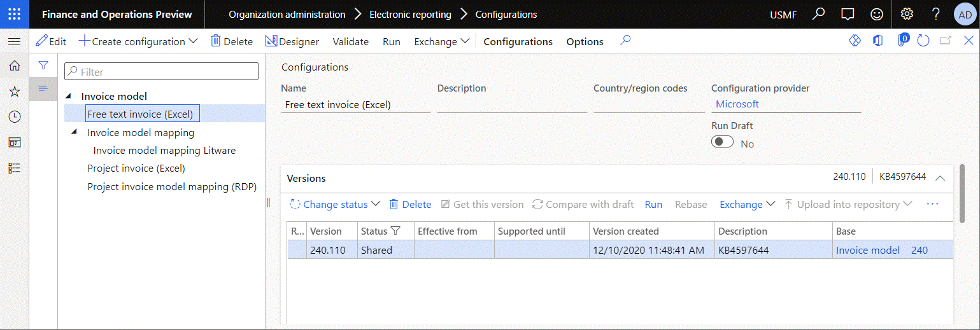
Task: Click the list view lines icon
Action: click(43, 88)
